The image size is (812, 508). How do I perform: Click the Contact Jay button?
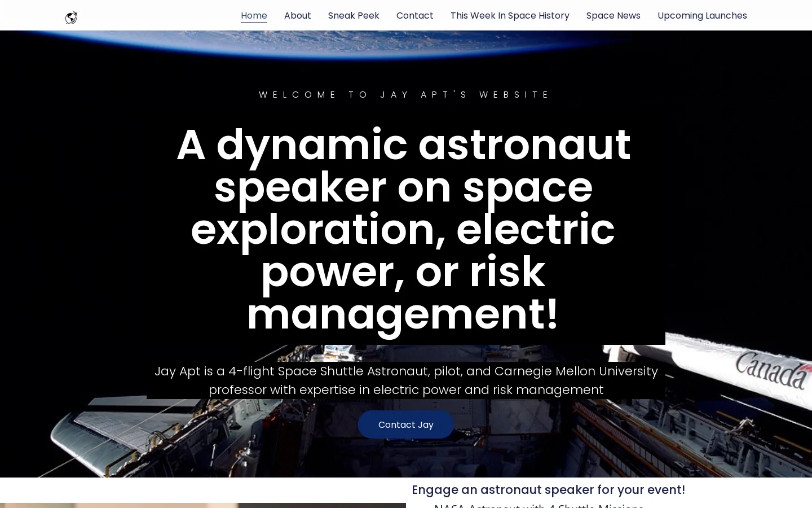(x=406, y=424)
